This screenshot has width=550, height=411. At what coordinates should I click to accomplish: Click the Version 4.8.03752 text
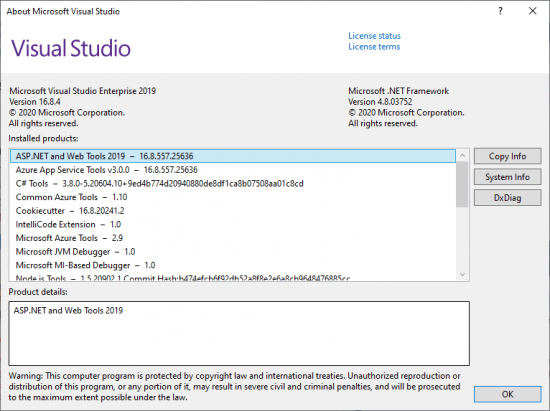pyautogui.click(x=380, y=102)
